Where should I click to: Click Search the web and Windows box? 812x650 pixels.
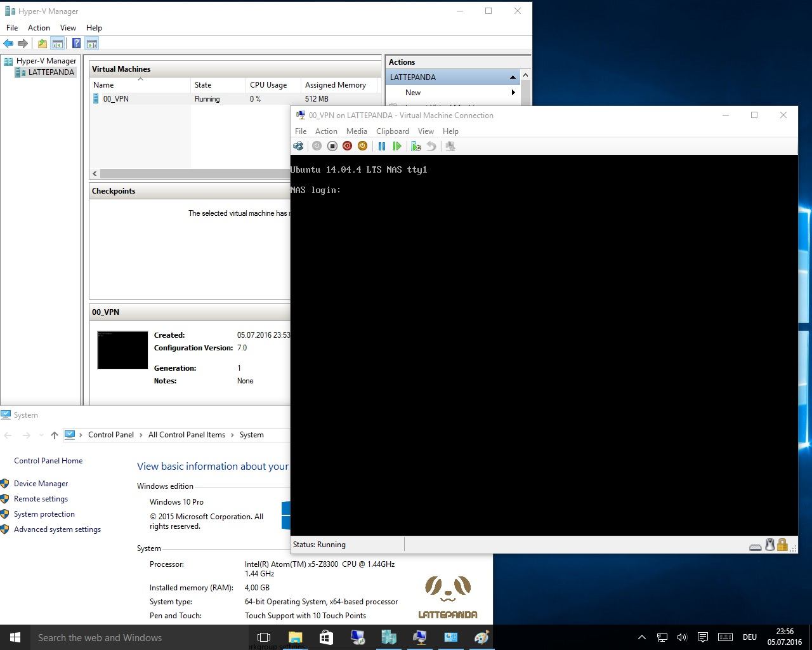click(x=140, y=637)
